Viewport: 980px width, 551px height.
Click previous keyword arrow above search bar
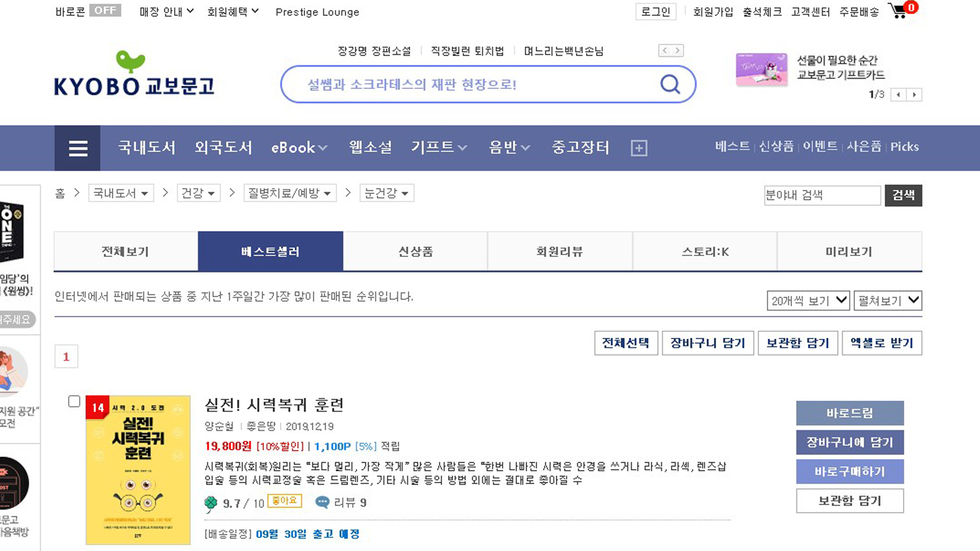pos(665,51)
